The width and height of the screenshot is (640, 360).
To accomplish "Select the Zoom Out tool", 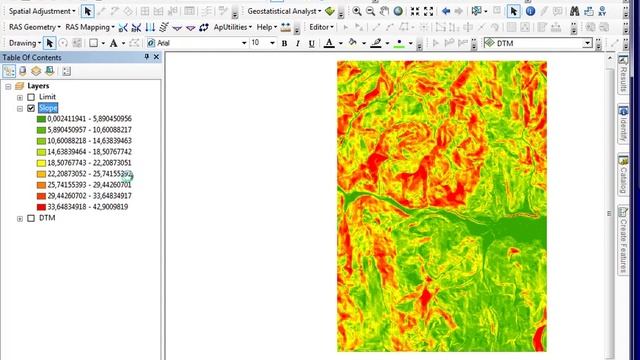I will pyautogui.click(x=370, y=11).
